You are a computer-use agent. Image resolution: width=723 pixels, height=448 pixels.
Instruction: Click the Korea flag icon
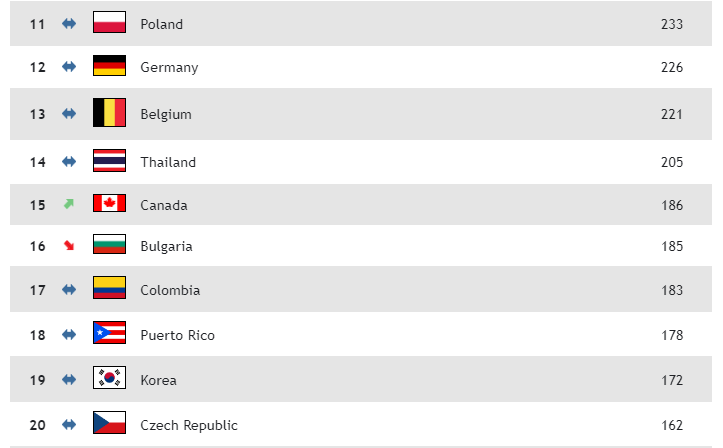(x=109, y=379)
